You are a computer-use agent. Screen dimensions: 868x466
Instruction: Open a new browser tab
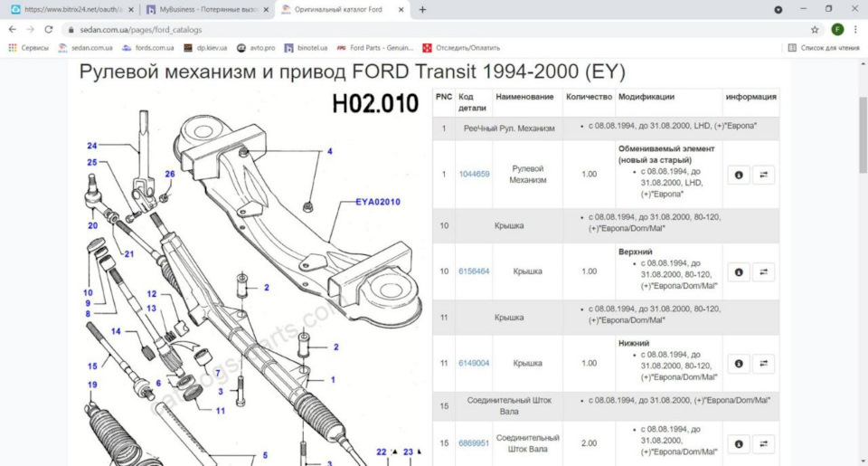422,9
